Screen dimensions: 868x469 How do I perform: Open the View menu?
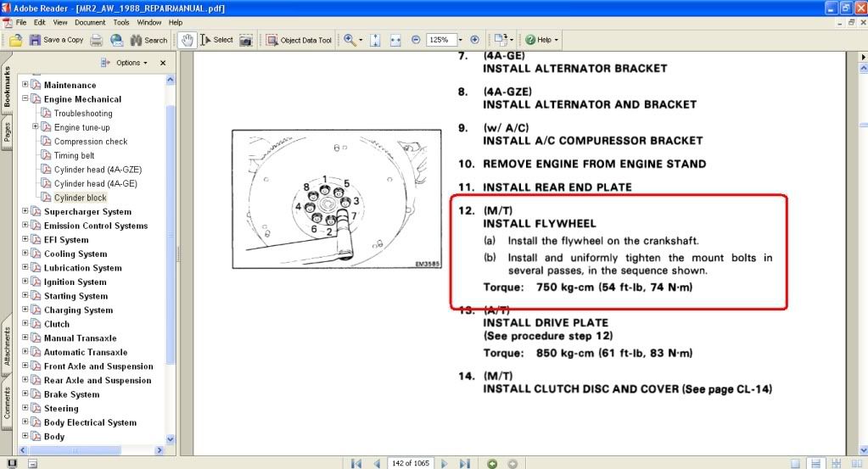pos(59,23)
